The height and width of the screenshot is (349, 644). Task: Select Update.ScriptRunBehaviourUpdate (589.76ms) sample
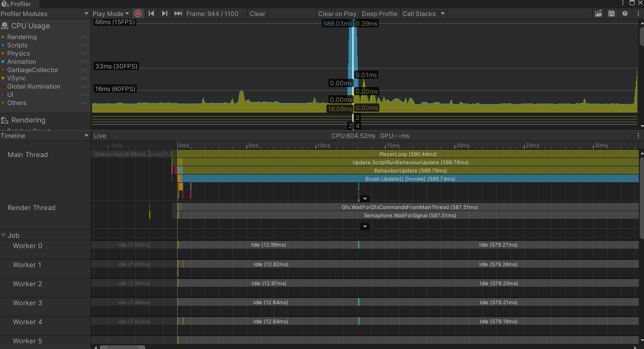[x=409, y=162]
